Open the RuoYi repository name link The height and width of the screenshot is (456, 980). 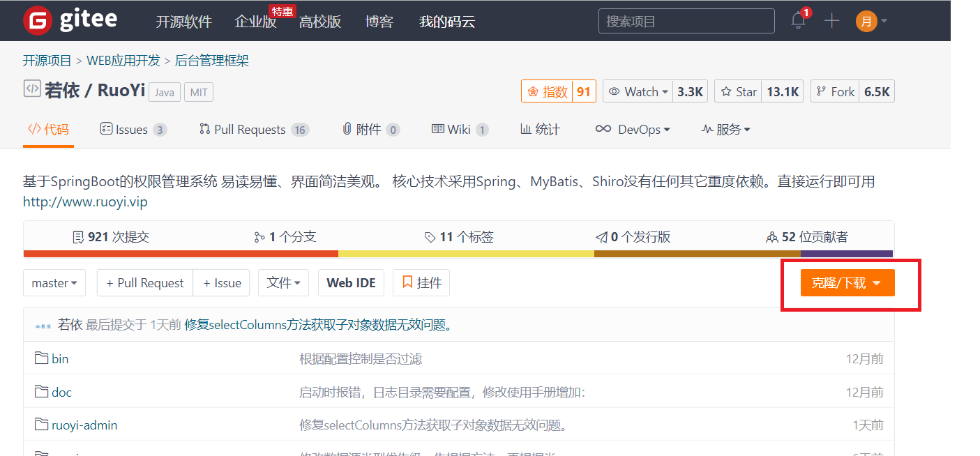[121, 90]
